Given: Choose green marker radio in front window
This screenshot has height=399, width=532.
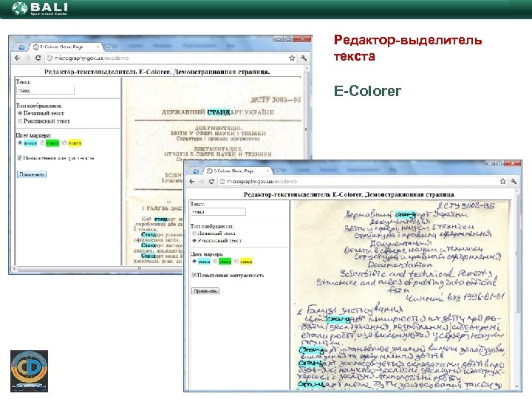Looking at the screenshot, I should pos(216,262).
